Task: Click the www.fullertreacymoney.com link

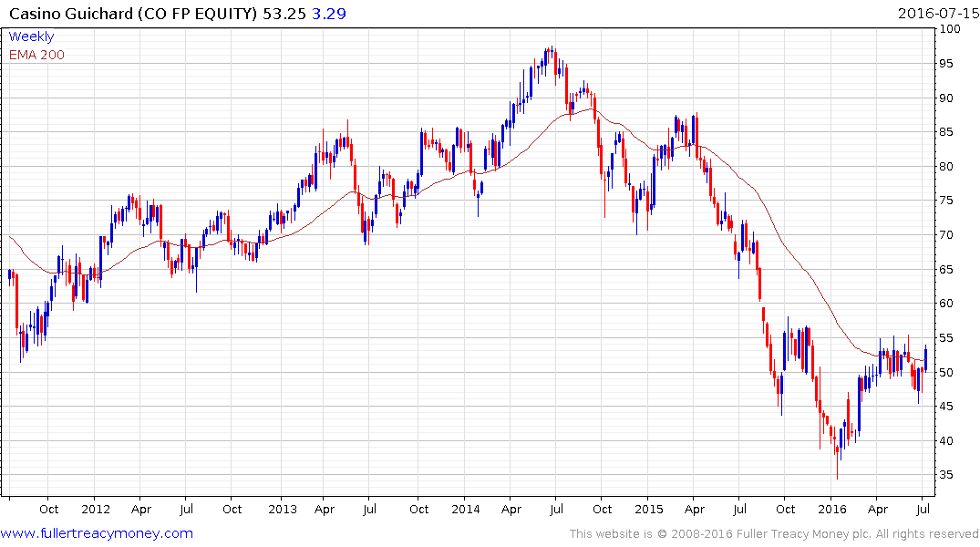Action: (x=97, y=533)
